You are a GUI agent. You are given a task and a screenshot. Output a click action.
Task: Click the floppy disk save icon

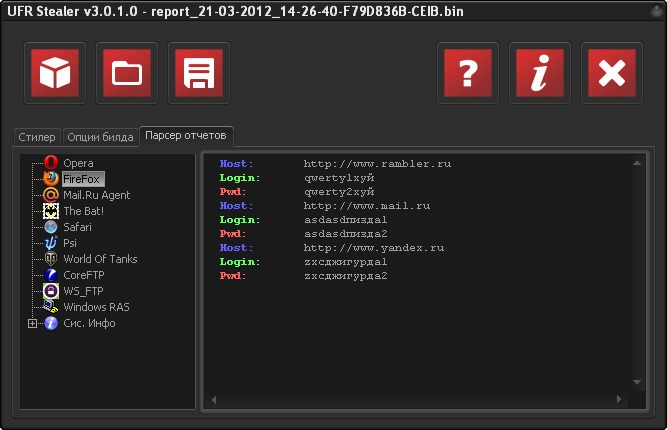click(198, 73)
